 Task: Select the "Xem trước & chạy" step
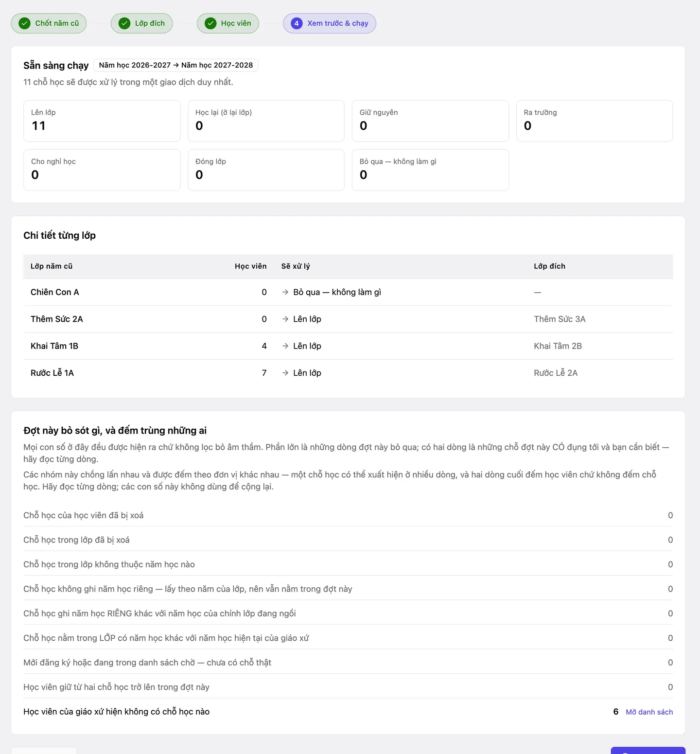330,23
